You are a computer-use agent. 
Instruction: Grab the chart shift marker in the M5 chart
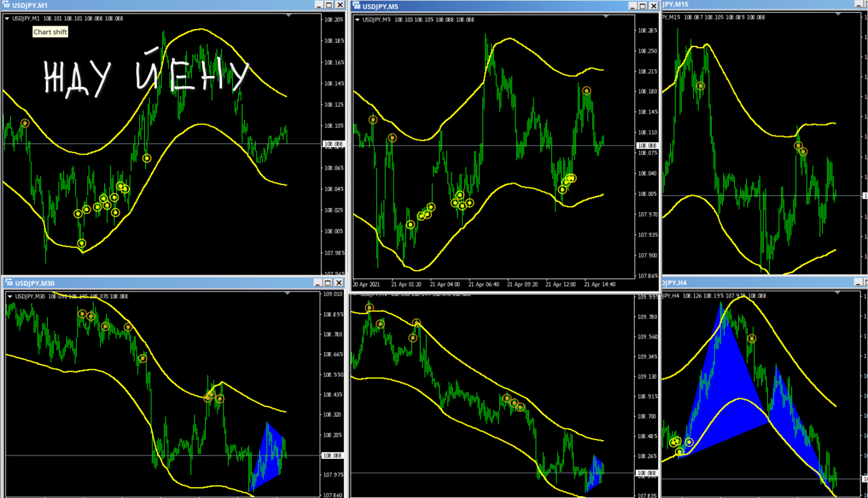click(605, 16)
